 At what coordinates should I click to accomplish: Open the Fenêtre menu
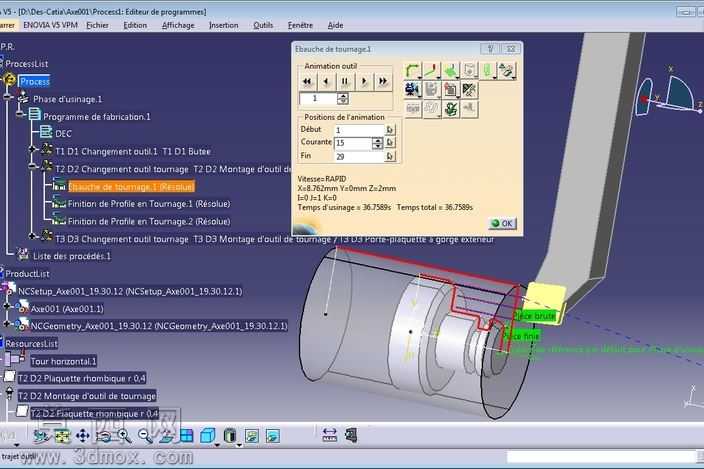click(300, 25)
